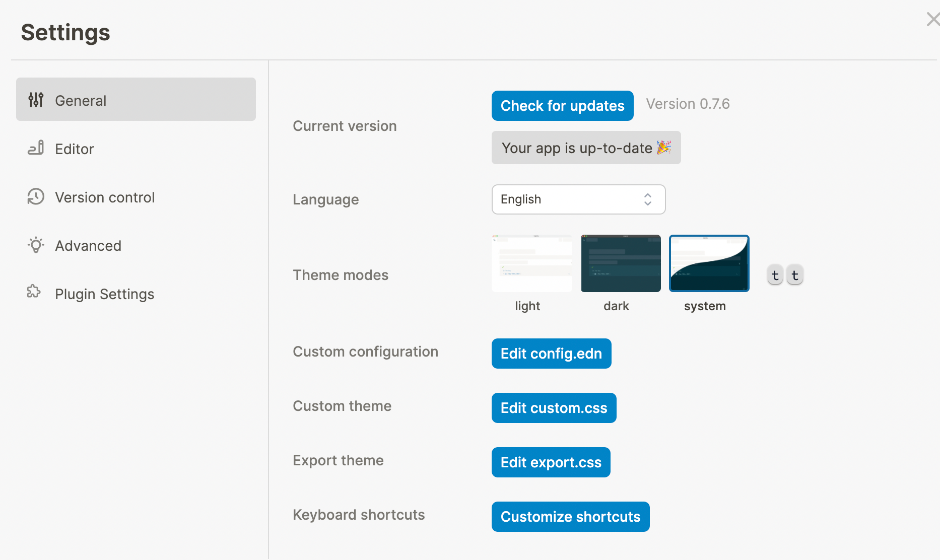This screenshot has width=940, height=560.
Task: Click Customize shortcuts
Action: [570, 517]
